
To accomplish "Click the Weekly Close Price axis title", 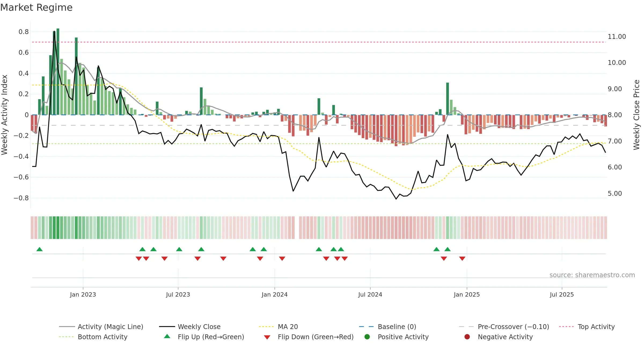I will [636, 115].
